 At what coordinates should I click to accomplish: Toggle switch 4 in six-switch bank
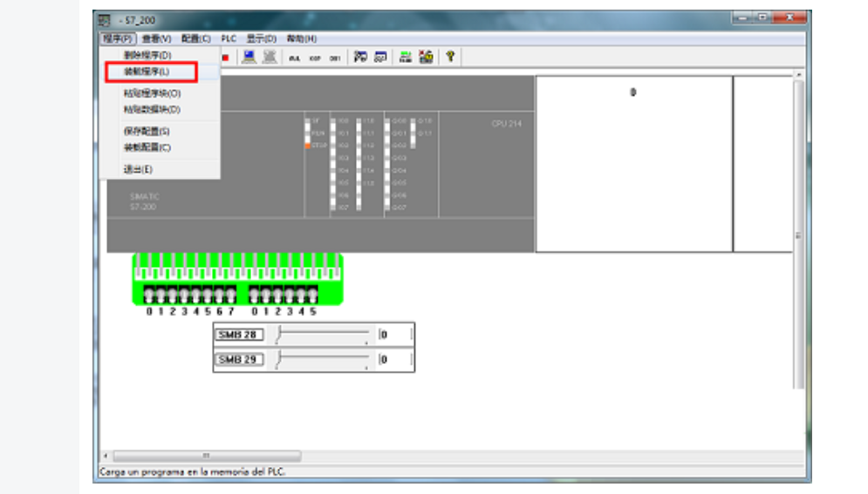coord(301,294)
